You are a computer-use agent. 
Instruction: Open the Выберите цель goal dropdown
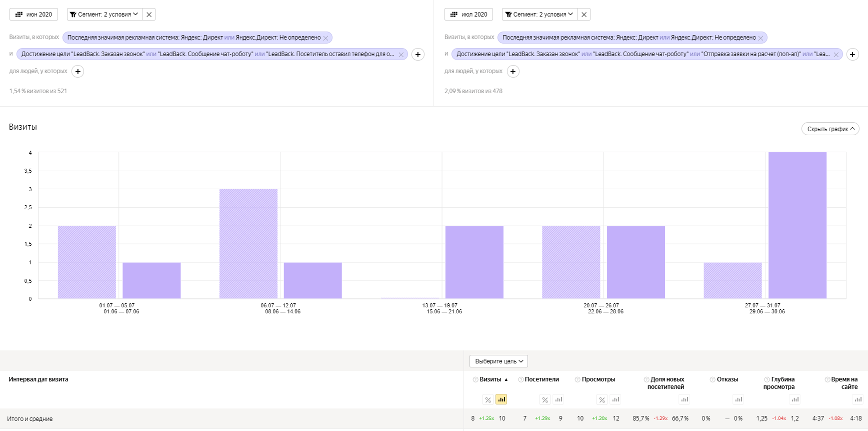click(498, 361)
